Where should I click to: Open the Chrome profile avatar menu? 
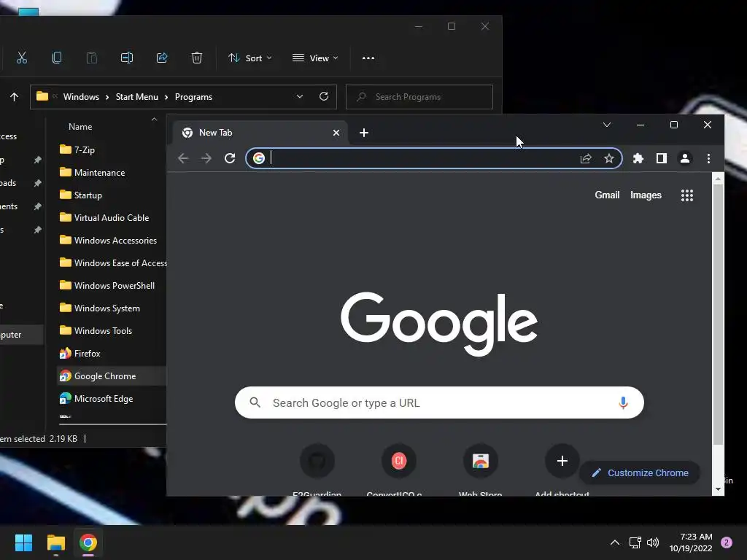tap(685, 158)
